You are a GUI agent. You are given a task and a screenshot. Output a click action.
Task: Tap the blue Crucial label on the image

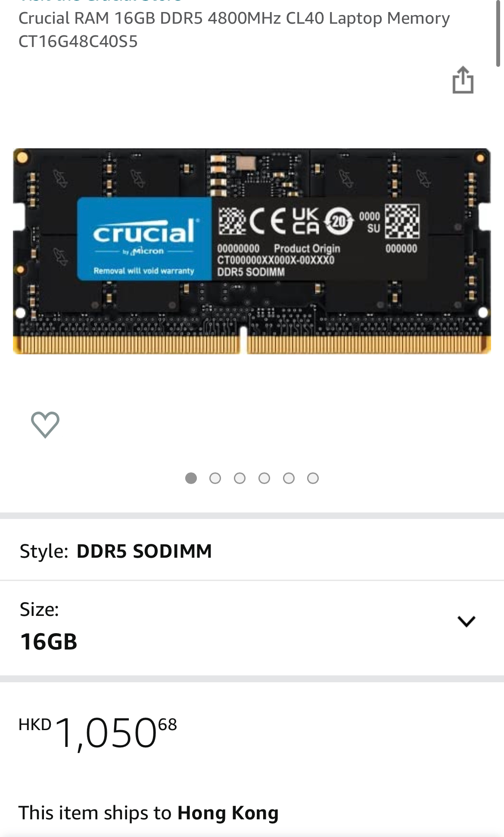coord(144,239)
